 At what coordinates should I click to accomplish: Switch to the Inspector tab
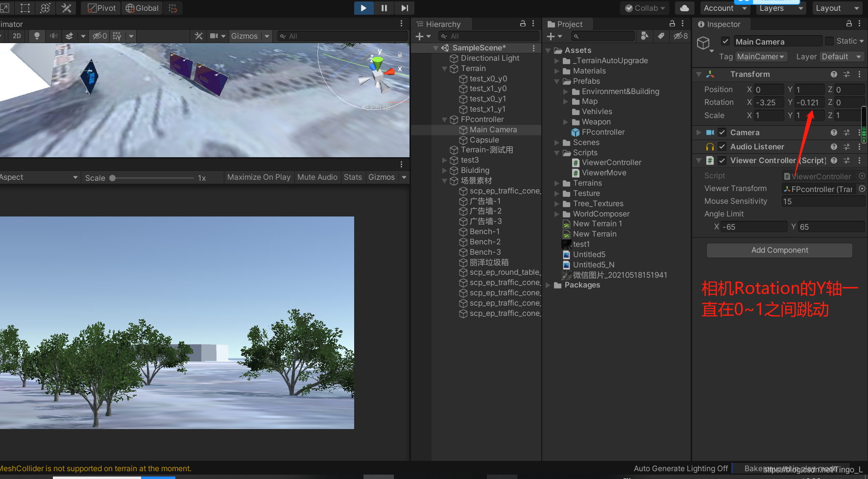tap(722, 24)
